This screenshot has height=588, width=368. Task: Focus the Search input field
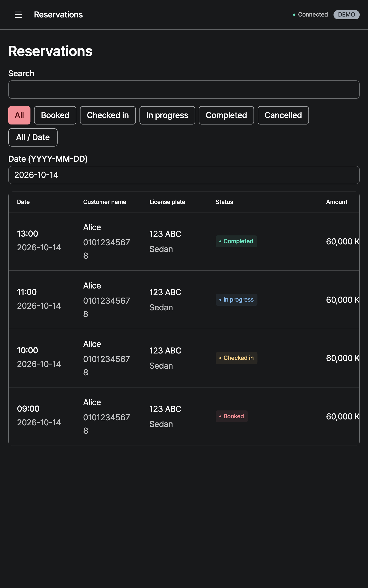[x=184, y=90]
